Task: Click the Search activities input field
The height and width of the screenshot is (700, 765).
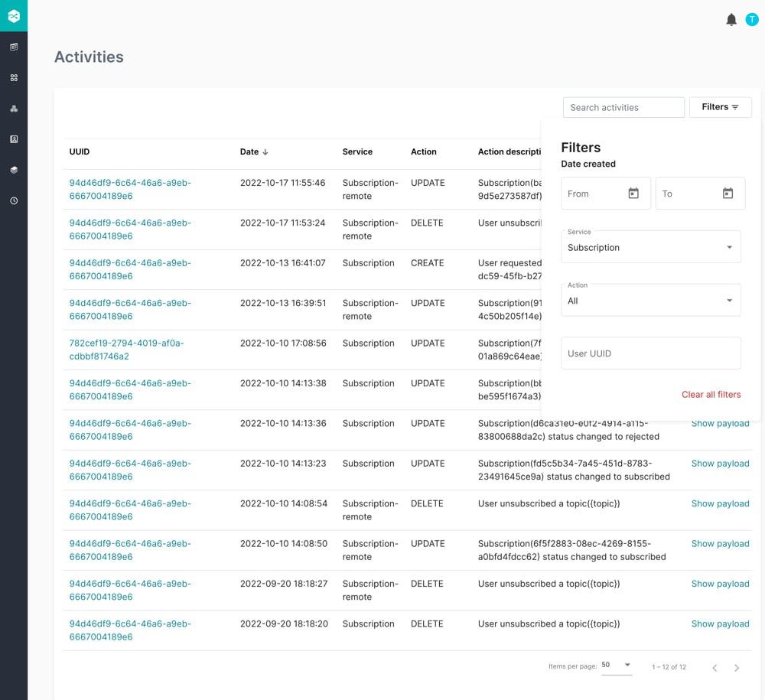Action: [x=623, y=107]
